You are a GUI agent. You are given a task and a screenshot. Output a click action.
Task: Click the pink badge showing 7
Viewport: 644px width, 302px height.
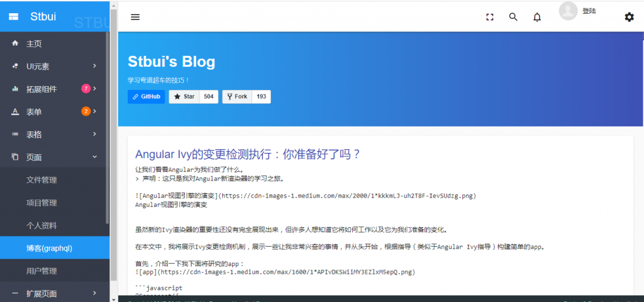[x=86, y=88]
